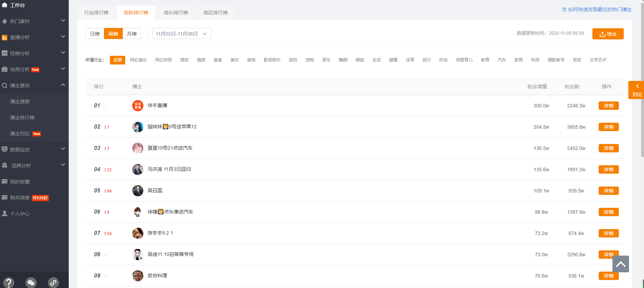
Task: Click the 数据监控 monitor icon
Action: (x=5, y=149)
